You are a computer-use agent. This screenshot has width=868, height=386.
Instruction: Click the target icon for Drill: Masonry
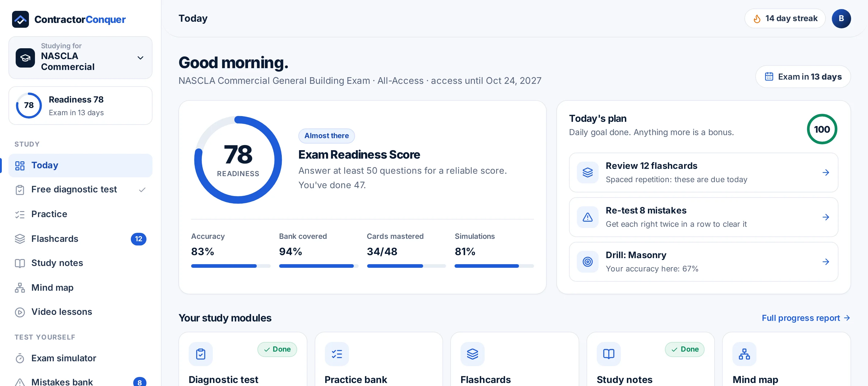[588, 261]
